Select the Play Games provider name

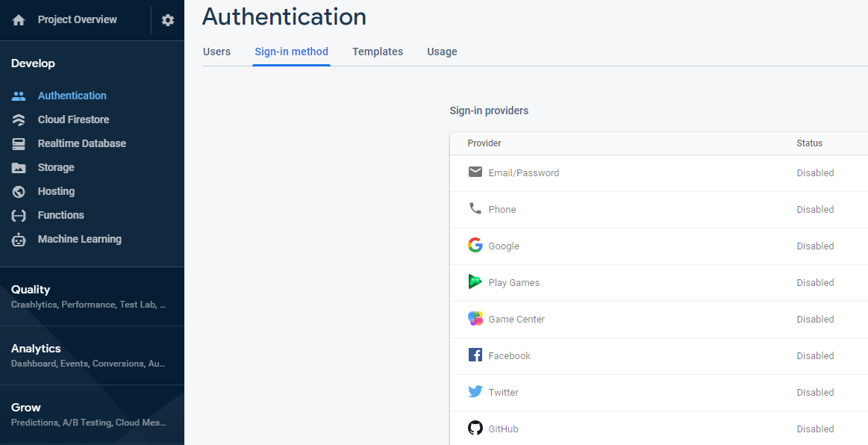[513, 282]
